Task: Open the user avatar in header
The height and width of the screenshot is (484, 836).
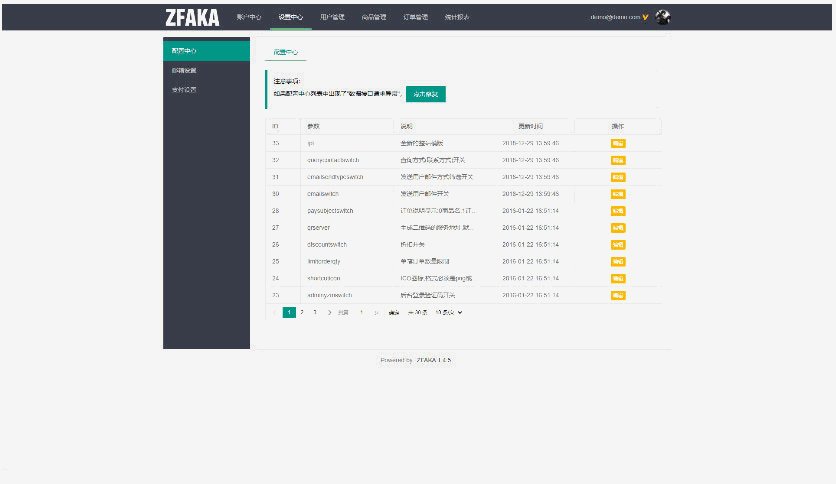Action: (x=663, y=17)
